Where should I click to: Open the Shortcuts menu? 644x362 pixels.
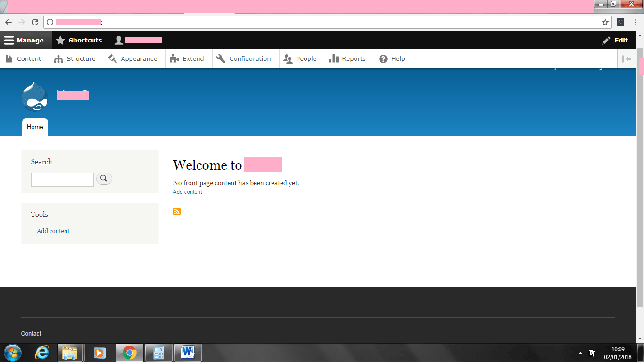tap(79, 41)
